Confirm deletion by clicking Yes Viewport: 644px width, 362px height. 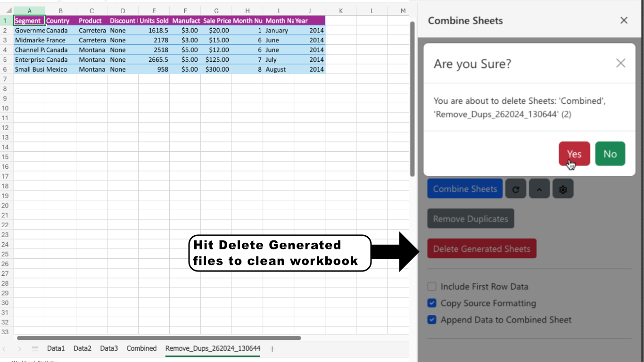tap(574, 154)
